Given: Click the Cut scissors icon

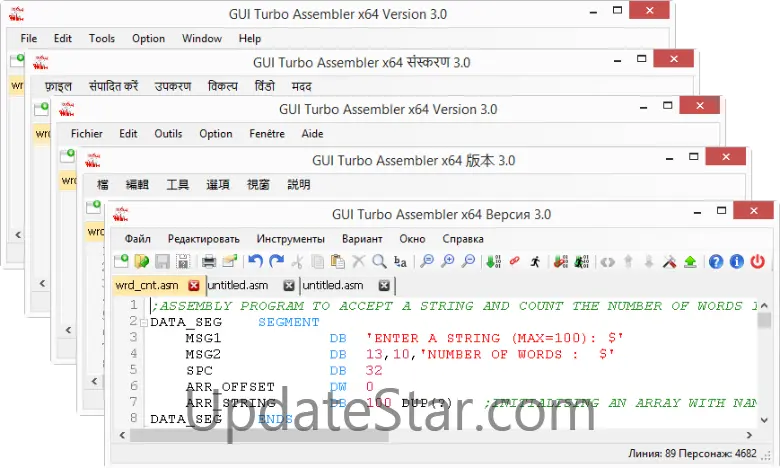Looking at the screenshot, I should coord(297,261).
